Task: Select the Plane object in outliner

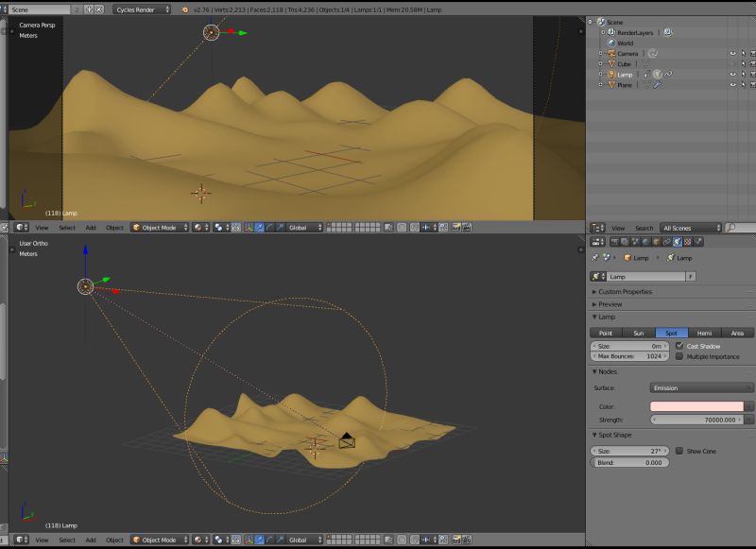Action: (625, 85)
